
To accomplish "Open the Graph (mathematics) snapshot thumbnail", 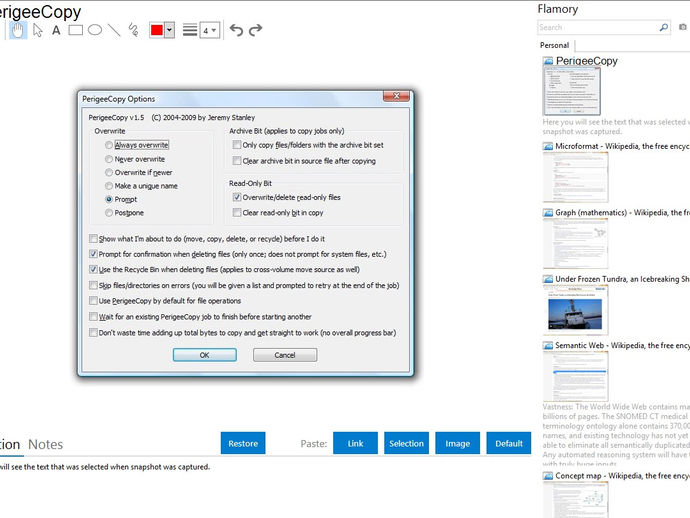I will click(x=576, y=243).
